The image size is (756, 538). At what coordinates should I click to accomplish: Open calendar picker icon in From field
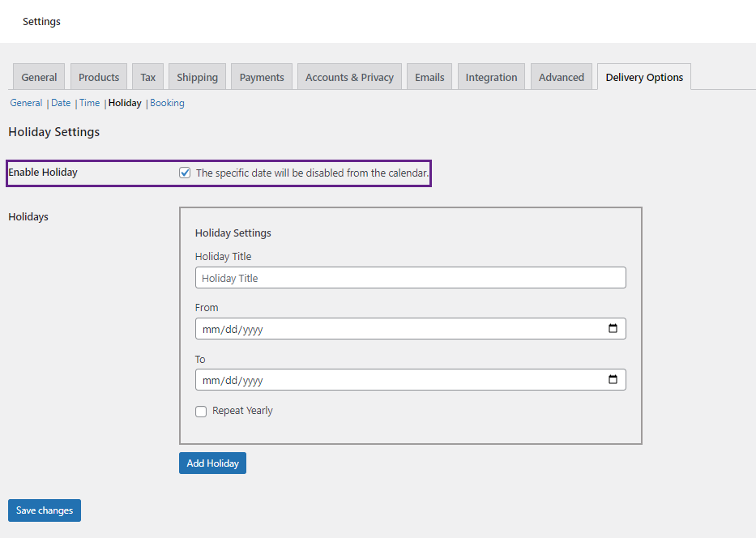pyautogui.click(x=613, y=328)
